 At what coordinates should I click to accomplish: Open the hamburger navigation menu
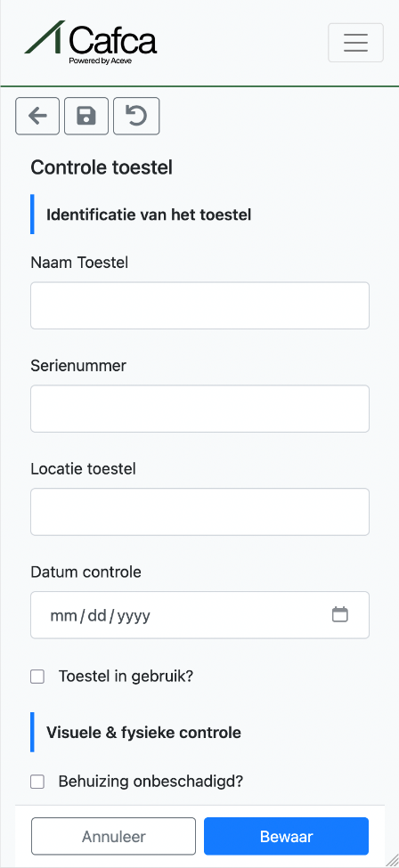[355, 43]
